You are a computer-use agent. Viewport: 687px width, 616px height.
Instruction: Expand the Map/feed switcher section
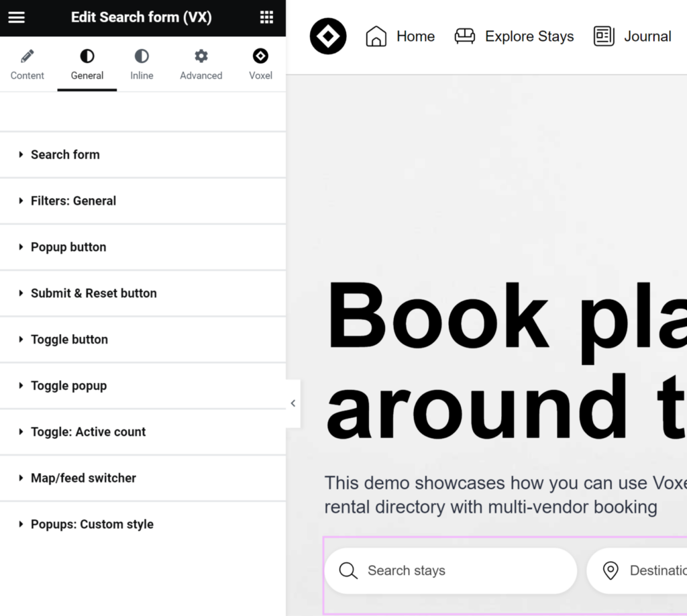click(x=83, y=478)
